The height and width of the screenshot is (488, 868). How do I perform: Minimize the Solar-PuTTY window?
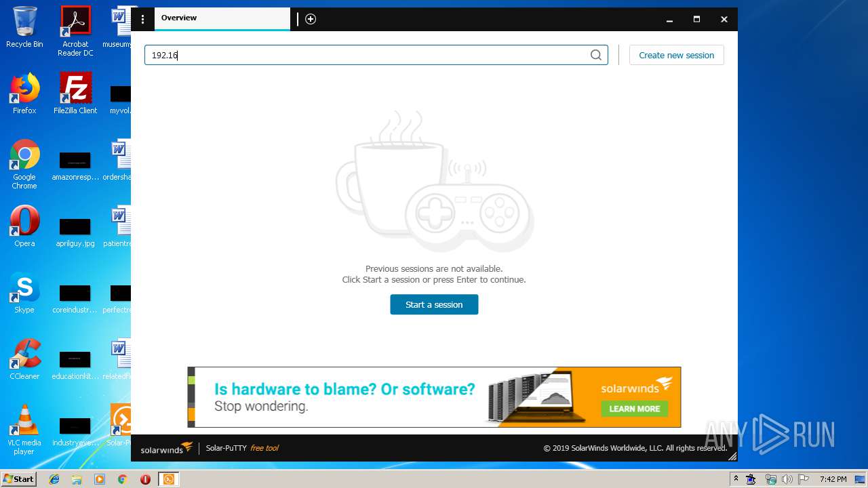pyautogui.click(x=669, y=20)
